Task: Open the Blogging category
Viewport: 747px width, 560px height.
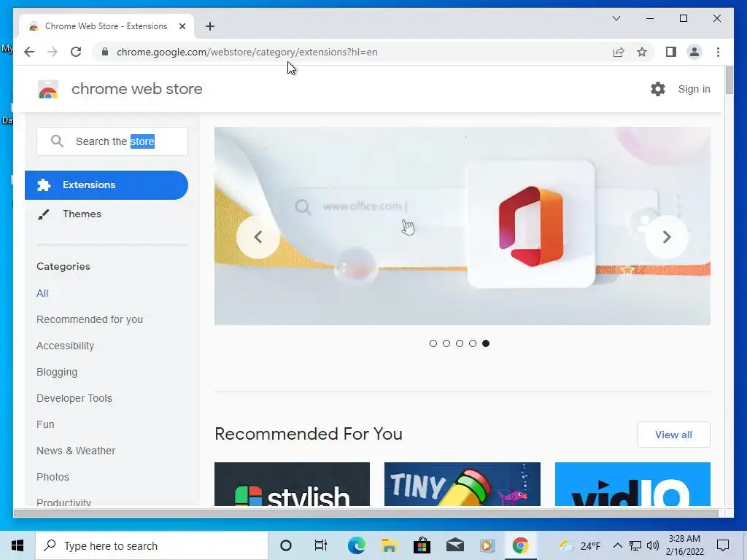Action: tap(57, 372)
